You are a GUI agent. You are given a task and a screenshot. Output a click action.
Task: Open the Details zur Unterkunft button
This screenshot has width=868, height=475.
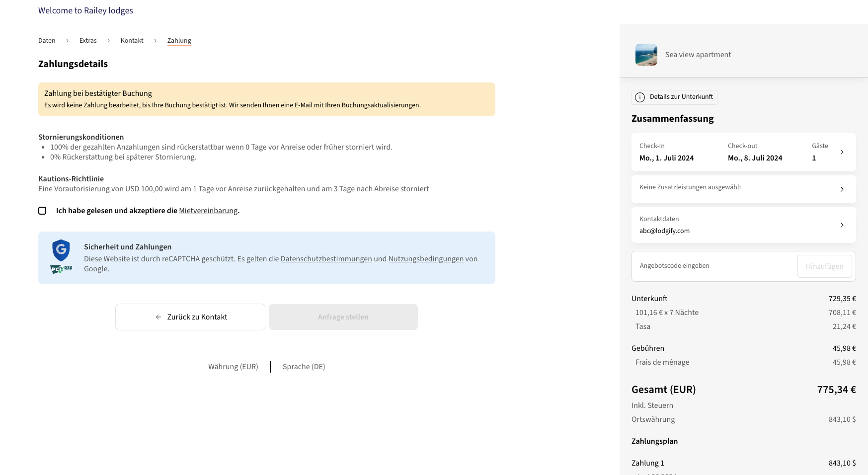click(674, 97)
